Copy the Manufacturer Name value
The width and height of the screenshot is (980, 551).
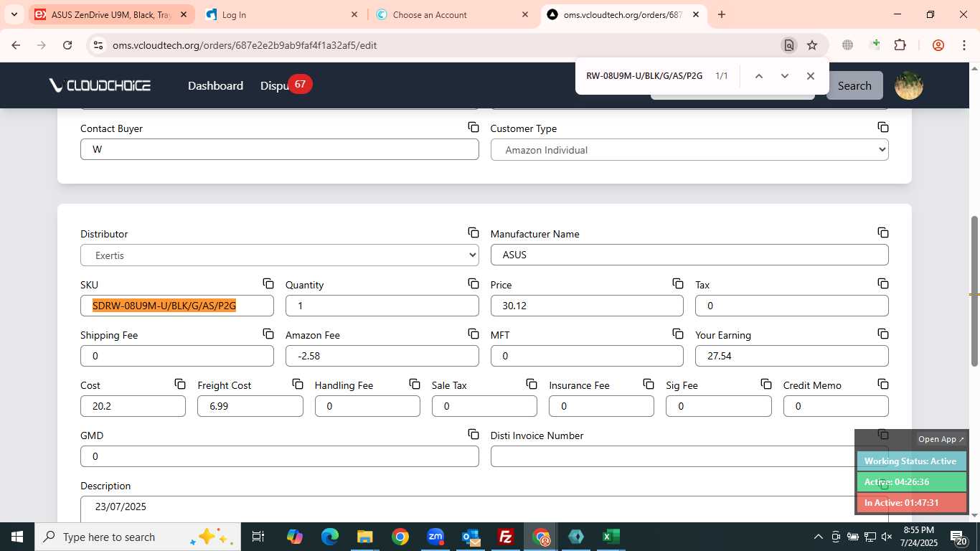pyautogui.click(x=883, y=232)
